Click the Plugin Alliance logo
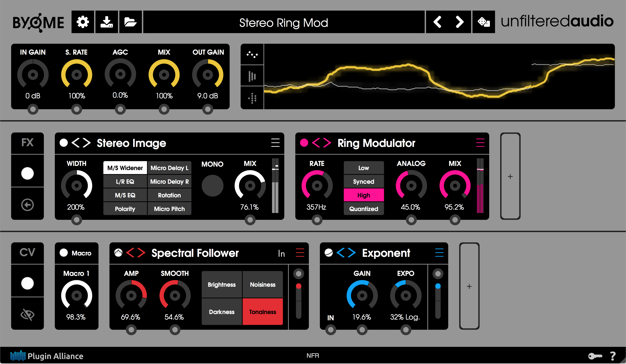Screen dimensions: 626x364 47,356
